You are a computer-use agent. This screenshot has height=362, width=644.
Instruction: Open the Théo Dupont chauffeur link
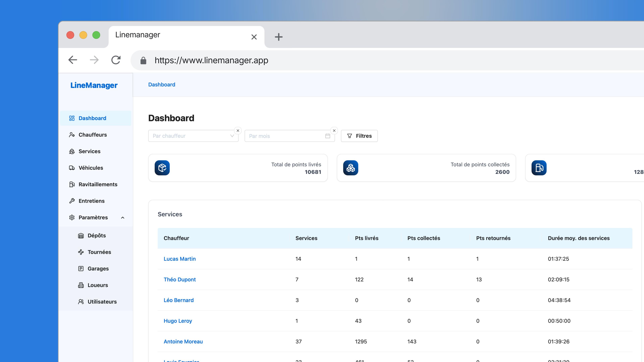179,280
